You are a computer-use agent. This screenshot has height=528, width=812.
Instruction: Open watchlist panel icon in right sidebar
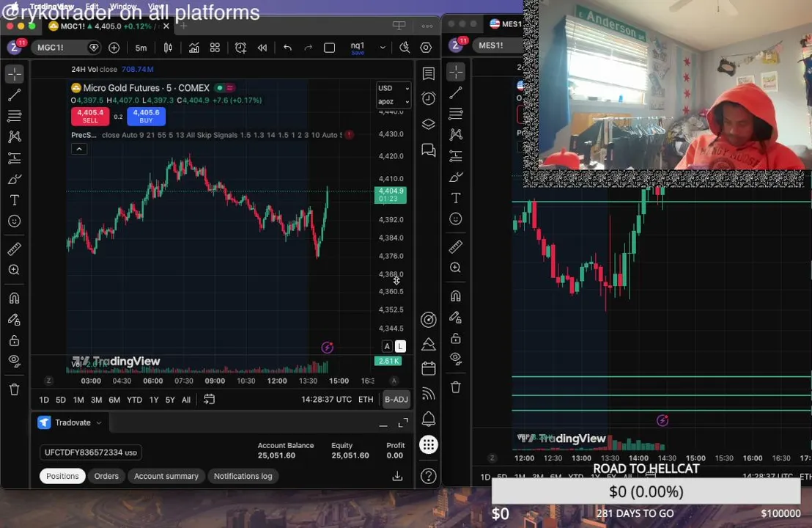428,73
